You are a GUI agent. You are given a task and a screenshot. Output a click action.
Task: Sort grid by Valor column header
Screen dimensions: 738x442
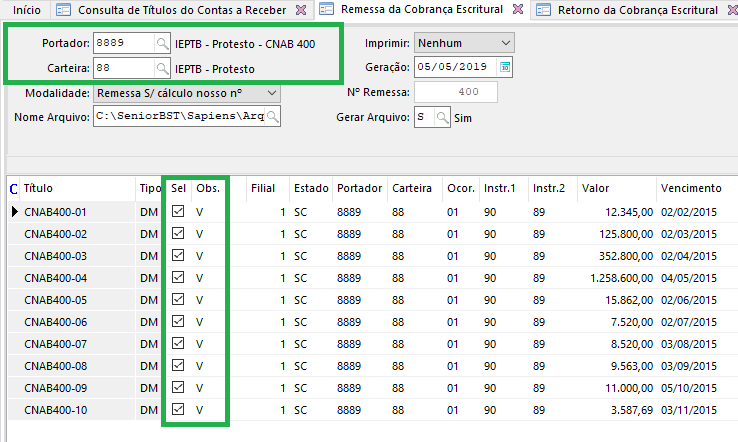617,188
